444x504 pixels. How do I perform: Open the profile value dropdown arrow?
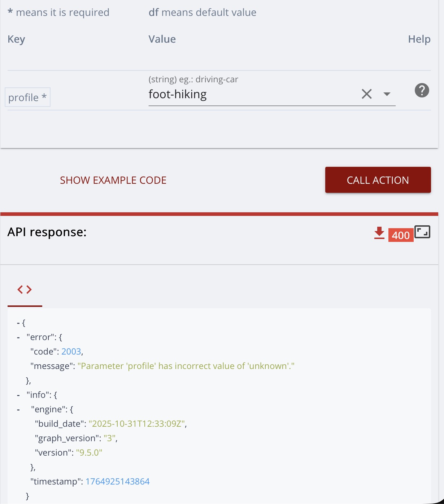click(387, 94)
